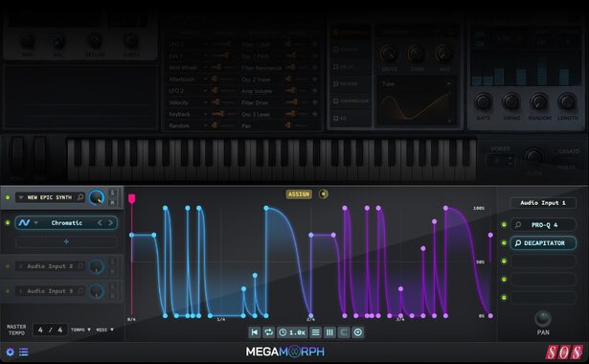Click the ASSIGN button
This screenshot has width=589, height=364.
pos(299,193)
